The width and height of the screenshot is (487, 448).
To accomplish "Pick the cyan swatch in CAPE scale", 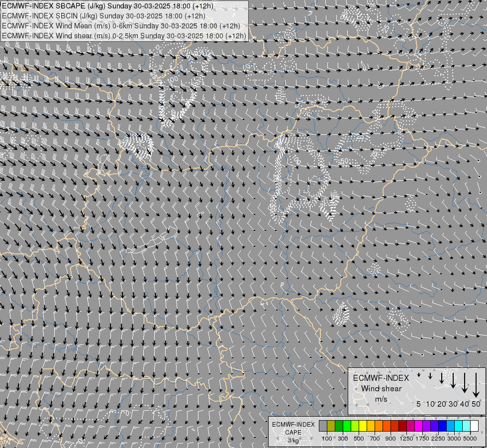I will (x=459, y=426).
